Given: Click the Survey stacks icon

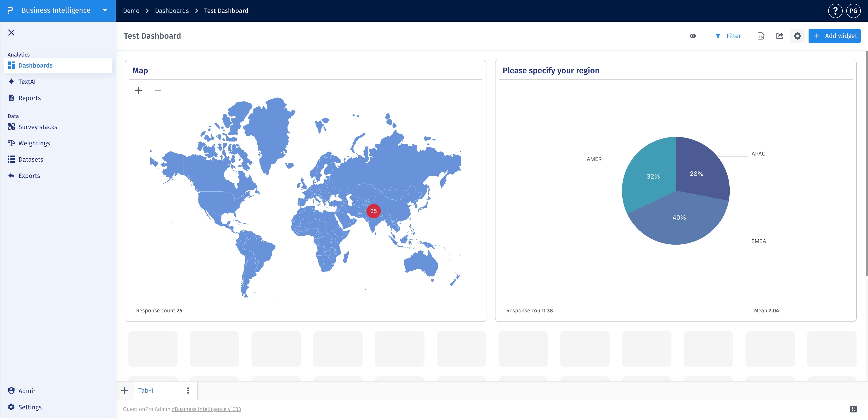Looking at the screenshot, I should [11, 127].
